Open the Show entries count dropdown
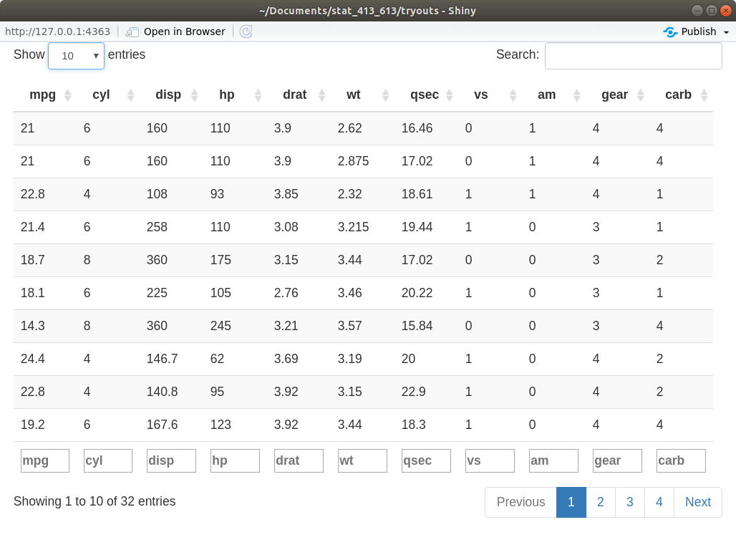This screenshot has width=736, height=560. [76, 56]
